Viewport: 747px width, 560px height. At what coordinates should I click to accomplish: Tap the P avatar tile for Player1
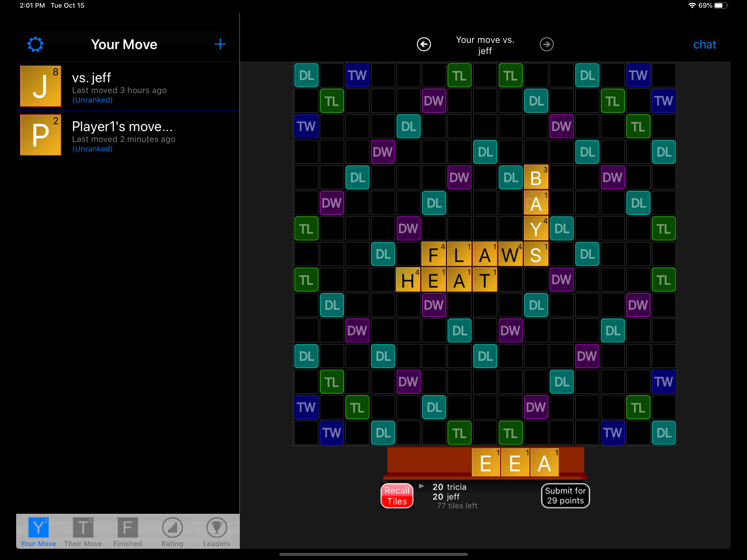coord(40,135)
